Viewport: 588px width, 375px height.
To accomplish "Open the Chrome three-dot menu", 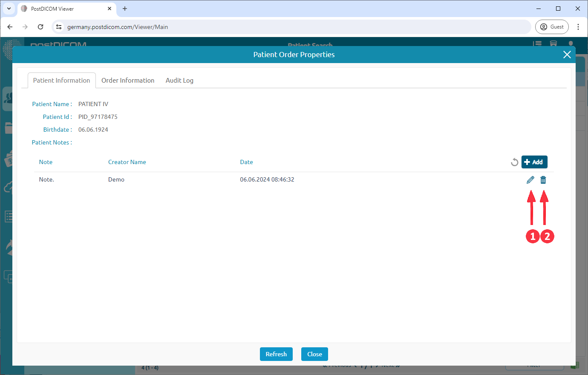I will coord(578,27).
